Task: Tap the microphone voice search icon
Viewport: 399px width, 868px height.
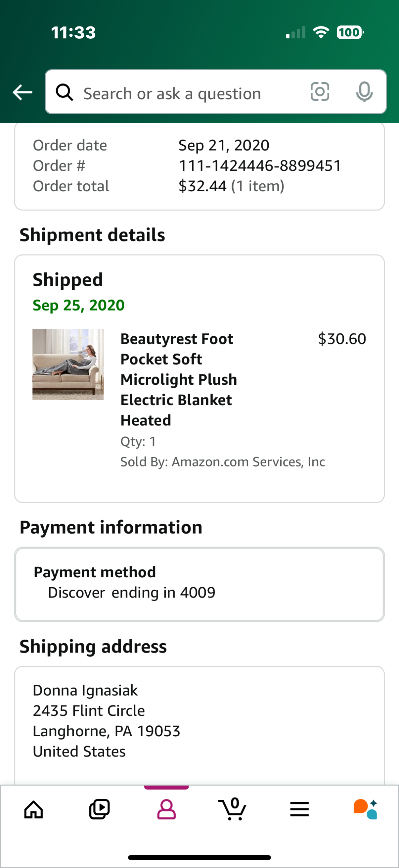Action: 364,92
